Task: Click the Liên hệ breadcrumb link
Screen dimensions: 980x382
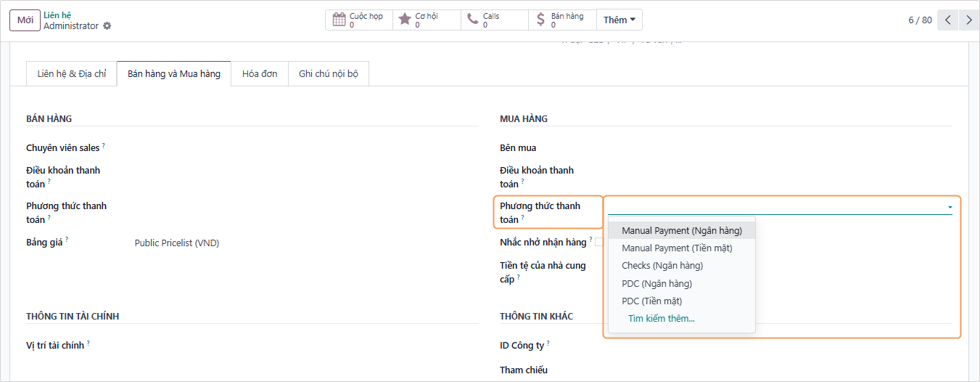Action: [57, 15]
